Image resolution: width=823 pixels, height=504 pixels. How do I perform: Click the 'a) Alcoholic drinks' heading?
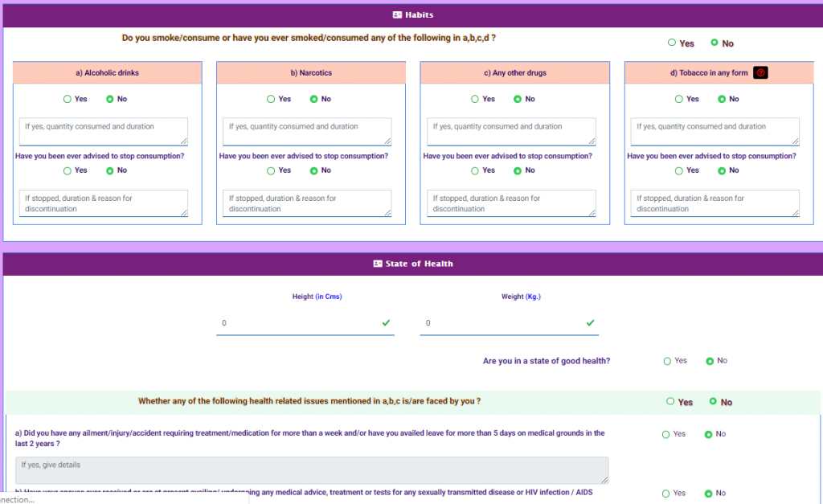coord(107,72)
